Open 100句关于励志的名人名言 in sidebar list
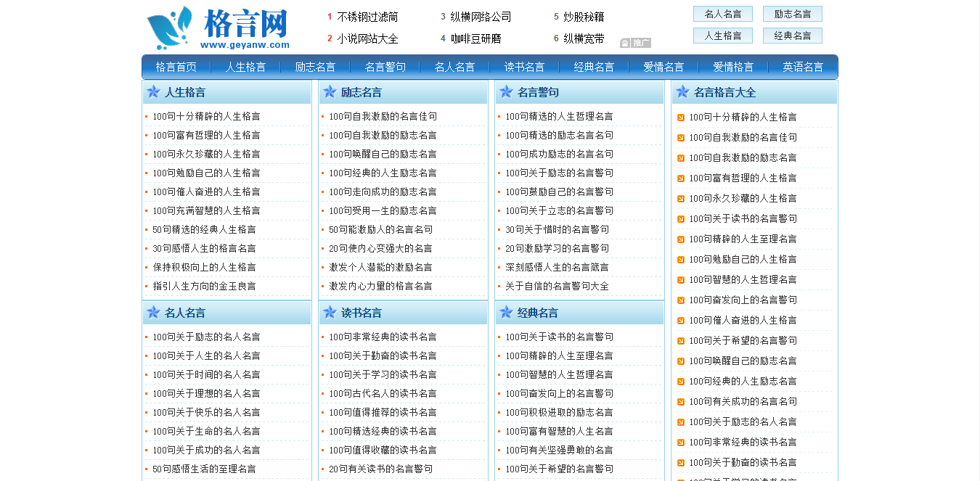 coord(743,422)
